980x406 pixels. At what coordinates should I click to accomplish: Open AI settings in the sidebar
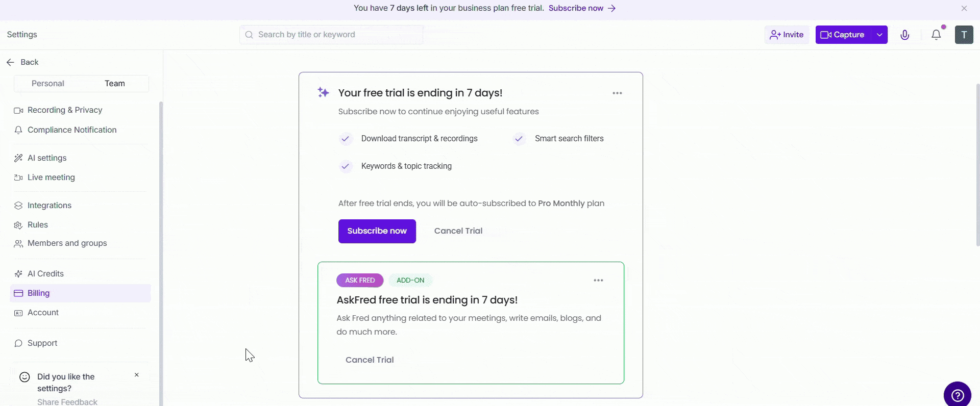tap(46, 158)
